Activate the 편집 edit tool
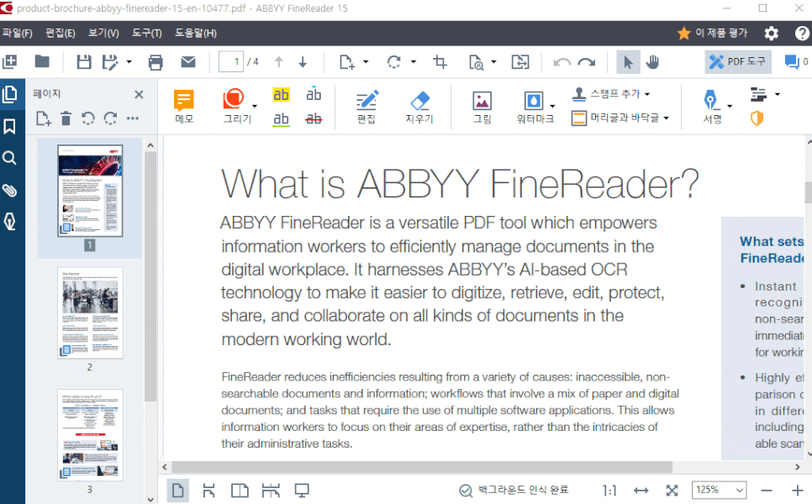 366,106
